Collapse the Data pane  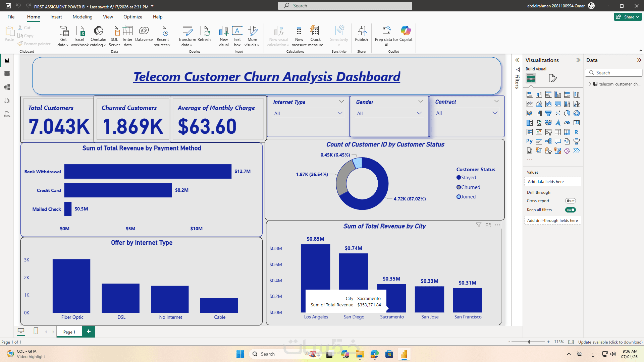tap(639, 60)
